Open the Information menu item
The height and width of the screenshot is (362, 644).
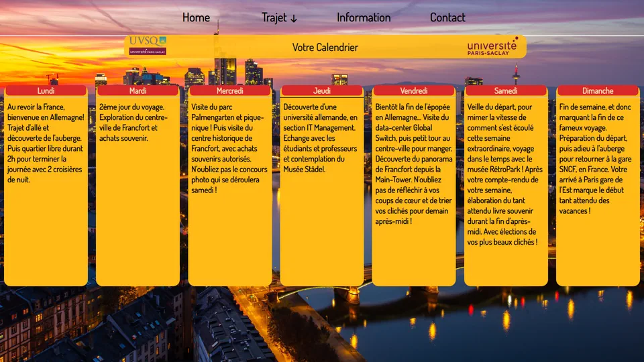pos(364,17)
